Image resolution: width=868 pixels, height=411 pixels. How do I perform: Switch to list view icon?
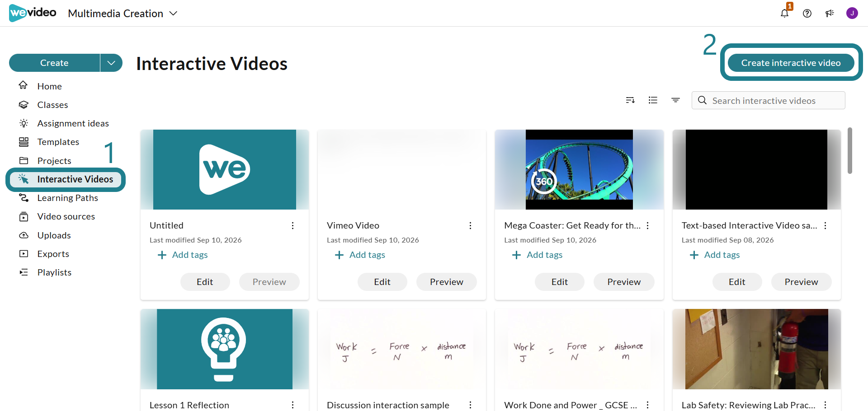pyautogui.click(x=653, y=100)
